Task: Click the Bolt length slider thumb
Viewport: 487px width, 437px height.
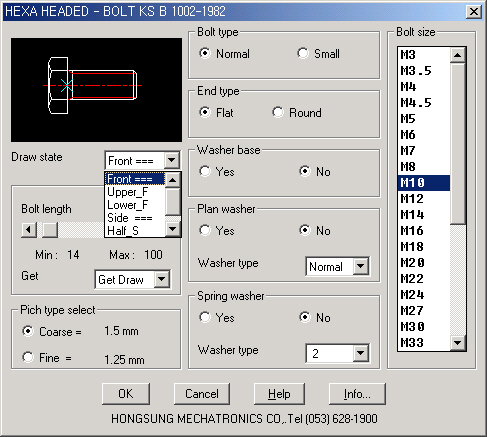Action: (x=50, y=230)
